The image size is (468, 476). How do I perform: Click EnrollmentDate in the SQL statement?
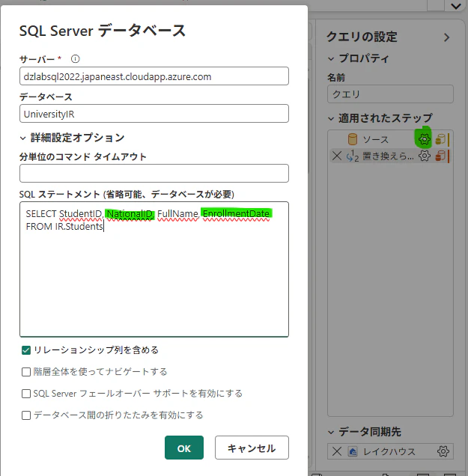tap(236, 214)
